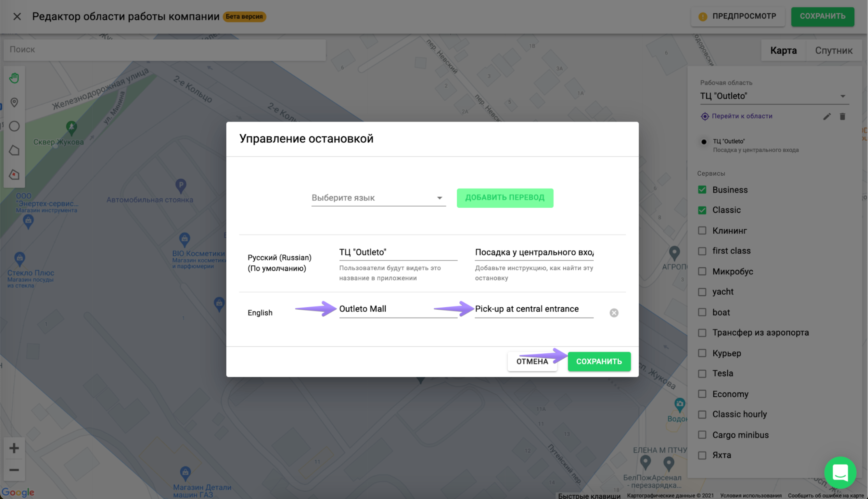Select the circle drawing tool
The width and height of the screenshot is (868, 499).
point(14,126)
